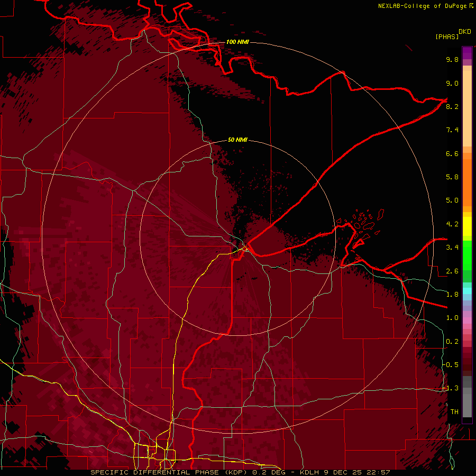Image resolution: width=476 pixels, height=476 pixels.
Task: Click the 4.2 value on the color scale
Action: [x=452, y=224]
